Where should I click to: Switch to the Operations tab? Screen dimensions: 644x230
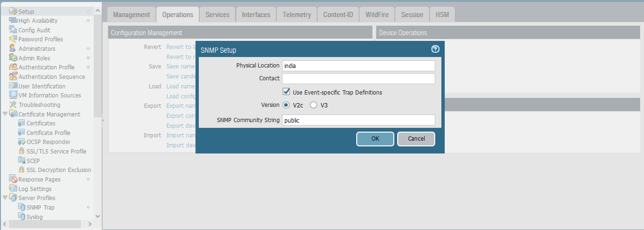click(178, 15)
